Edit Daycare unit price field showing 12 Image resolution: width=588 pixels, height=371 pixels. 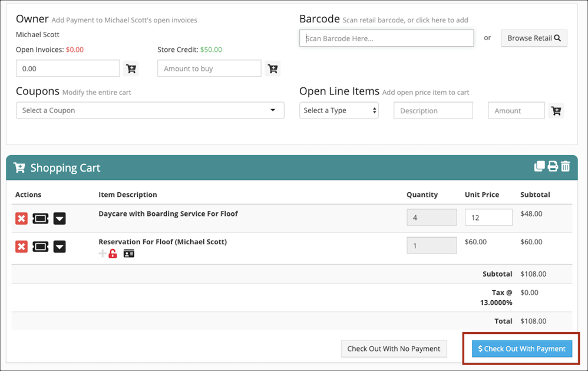[488, 218]
